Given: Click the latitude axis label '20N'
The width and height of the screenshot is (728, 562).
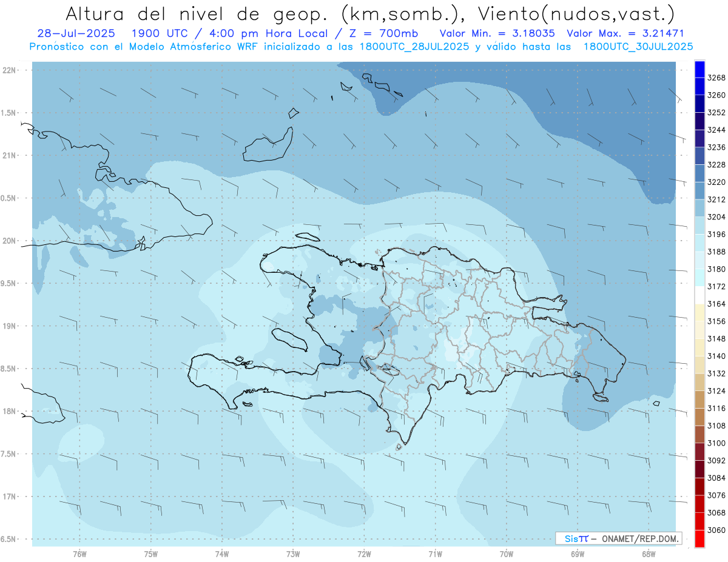Looking at the screenshot, I should 10,241.
